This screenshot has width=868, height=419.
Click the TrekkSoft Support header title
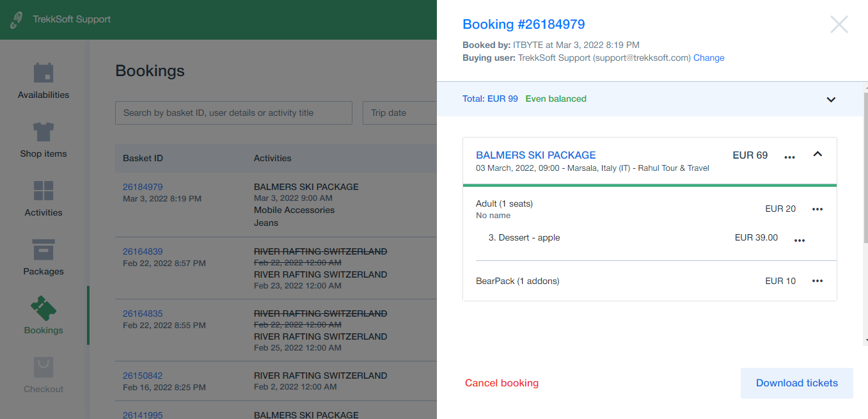click(72, 19)
